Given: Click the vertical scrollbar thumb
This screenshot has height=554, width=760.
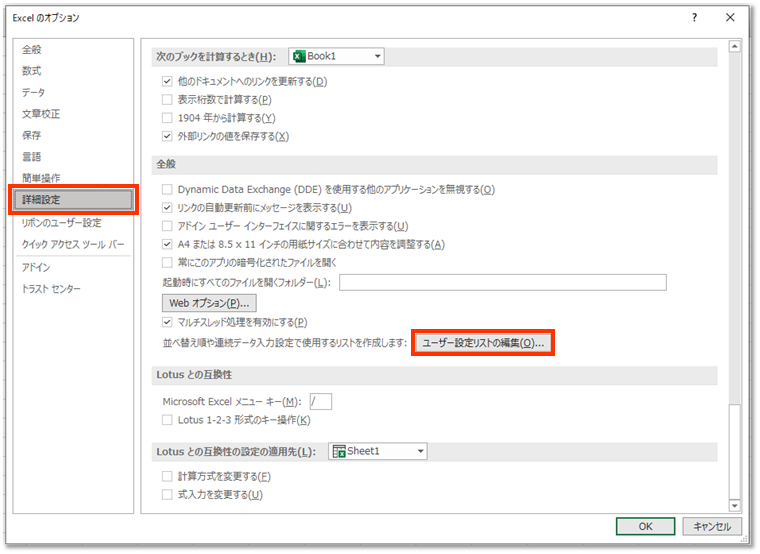Looking at the screenshot, I should coord(735,452).
